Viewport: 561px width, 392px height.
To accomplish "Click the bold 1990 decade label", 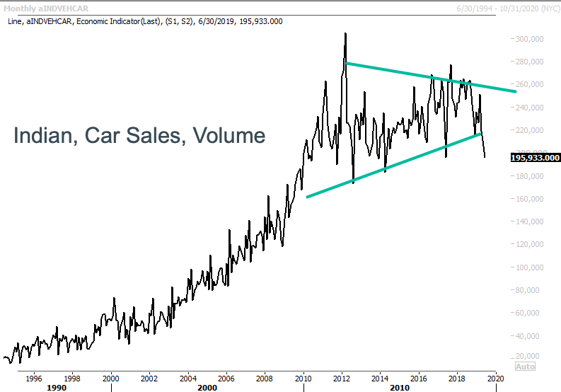I will pyautogui.click(x=57, y=388).
